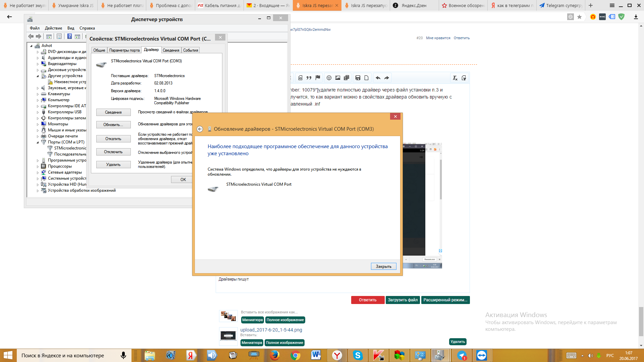Viewport: 644px width, 362px height.
Task: Open the password manager dots extension
Action: [x=602, y=17]
